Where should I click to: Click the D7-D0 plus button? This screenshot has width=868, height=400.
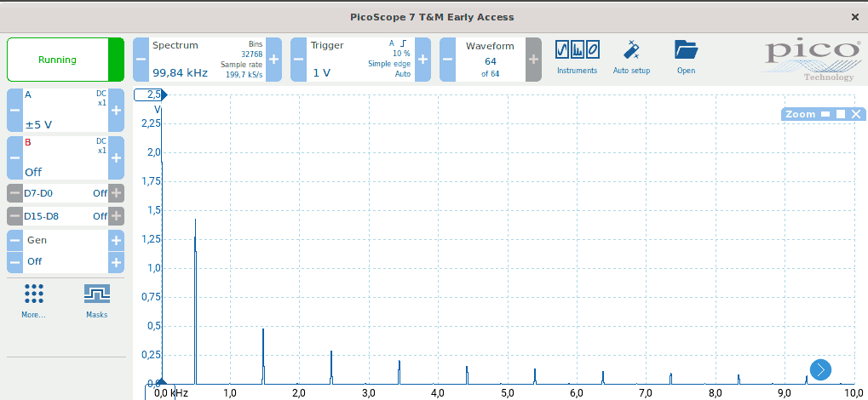[116, 194]
